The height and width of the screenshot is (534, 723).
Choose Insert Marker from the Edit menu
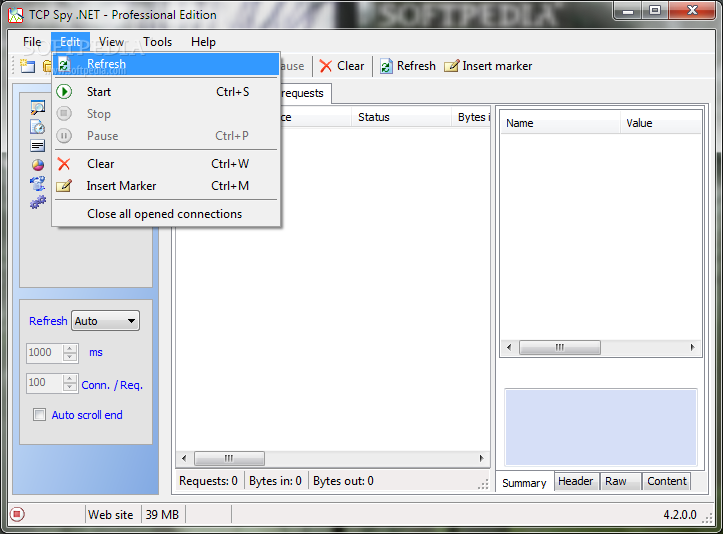click(166, 186)
